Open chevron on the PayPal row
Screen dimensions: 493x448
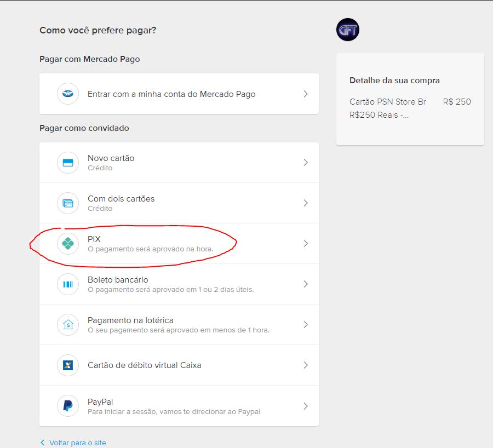tap(306, 406)
